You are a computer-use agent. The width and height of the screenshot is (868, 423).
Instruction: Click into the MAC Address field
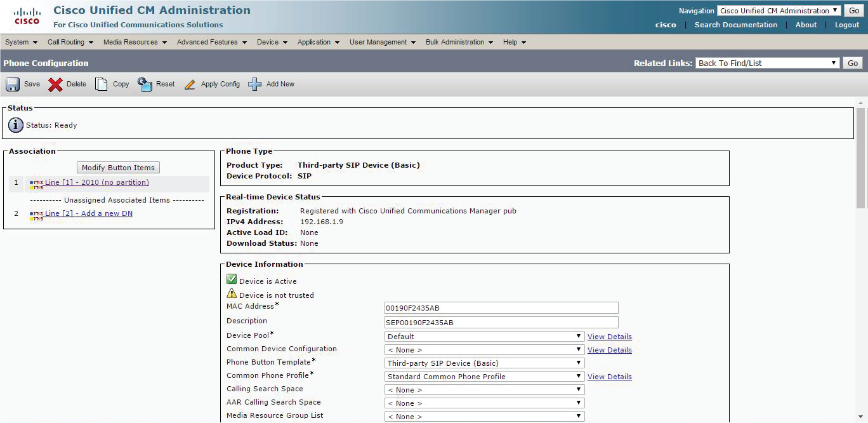pyautogui.click(x=501, y=308)
